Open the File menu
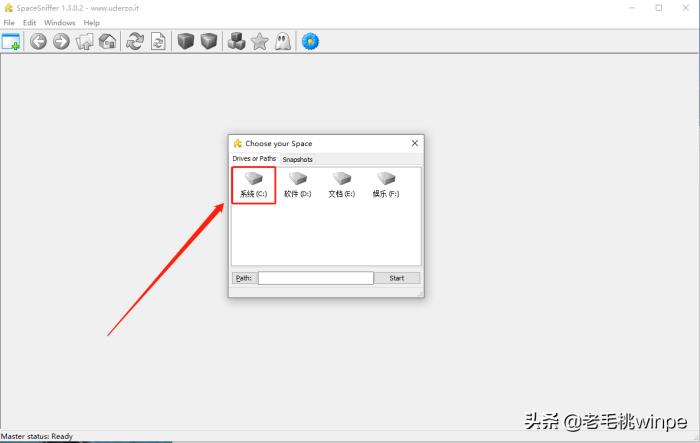Image resolution: width=700 pixels, height=443 pixels. [9, 22]
